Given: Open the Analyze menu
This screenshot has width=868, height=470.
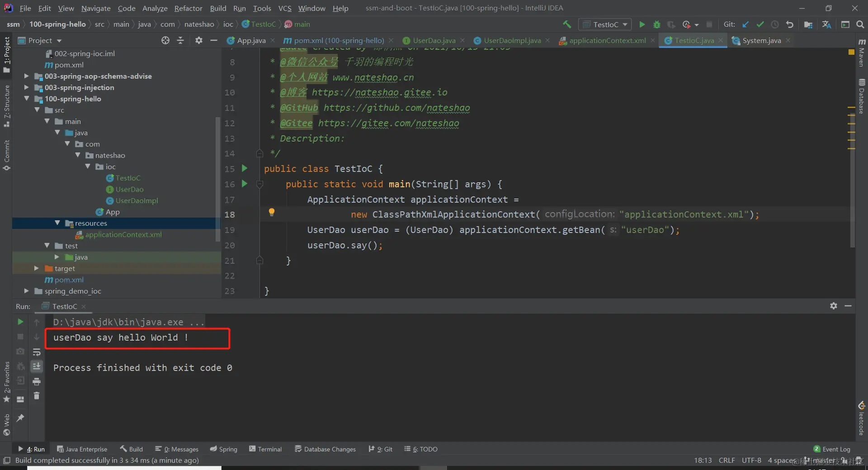Looking at the screenshot, I should tap(155, 8).
